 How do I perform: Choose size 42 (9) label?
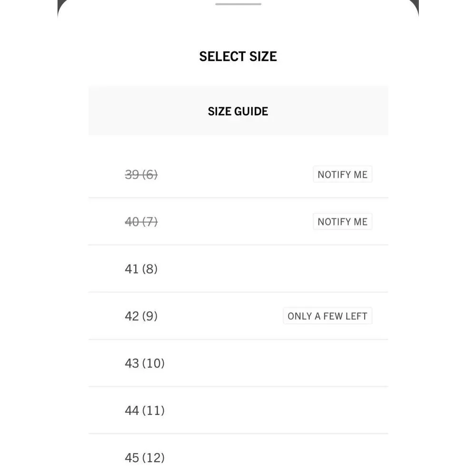click(141, 316)
